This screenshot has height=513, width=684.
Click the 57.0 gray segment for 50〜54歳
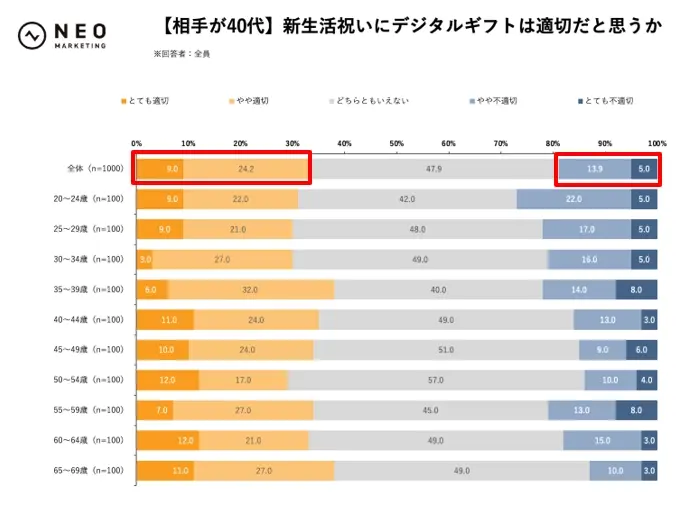point(436,380)
